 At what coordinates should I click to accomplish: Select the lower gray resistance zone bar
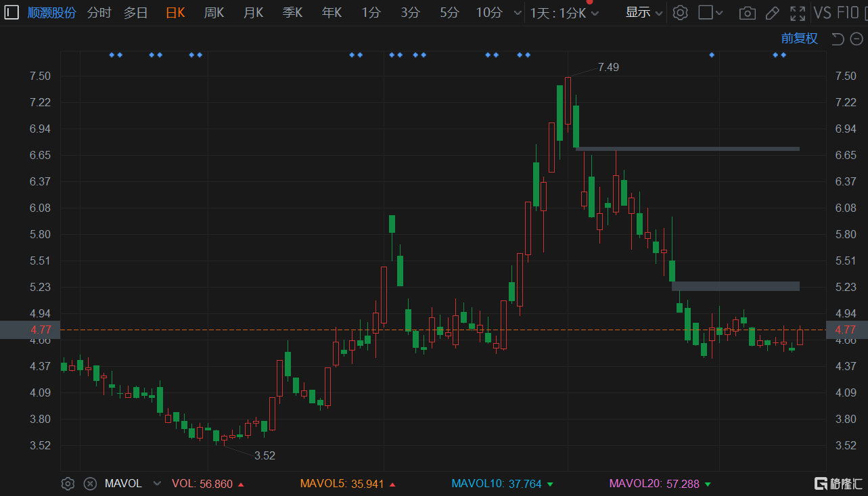[x=735, y=286]
